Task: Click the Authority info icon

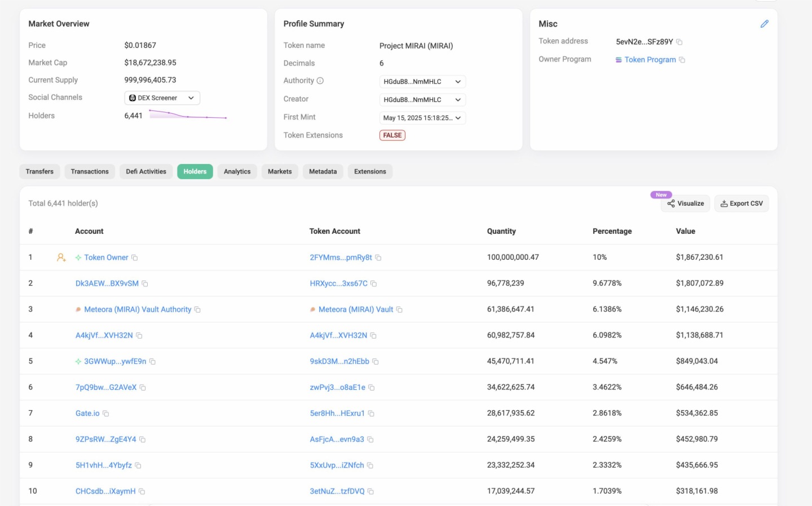Action: coord(320,81)
